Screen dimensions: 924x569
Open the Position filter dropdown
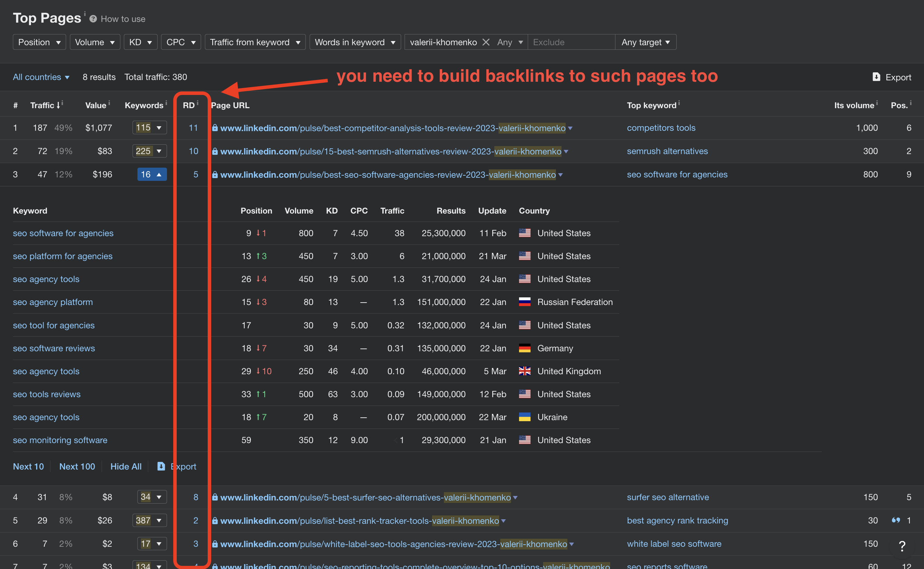click(40, 42)
